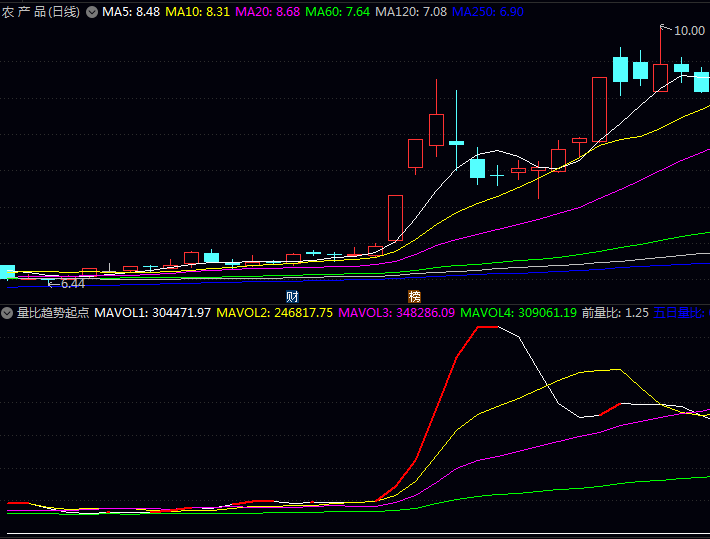Click the magenta MA20 8.68 label
The height and width of the screenshot is (539, 710).
tap(267, 12)
